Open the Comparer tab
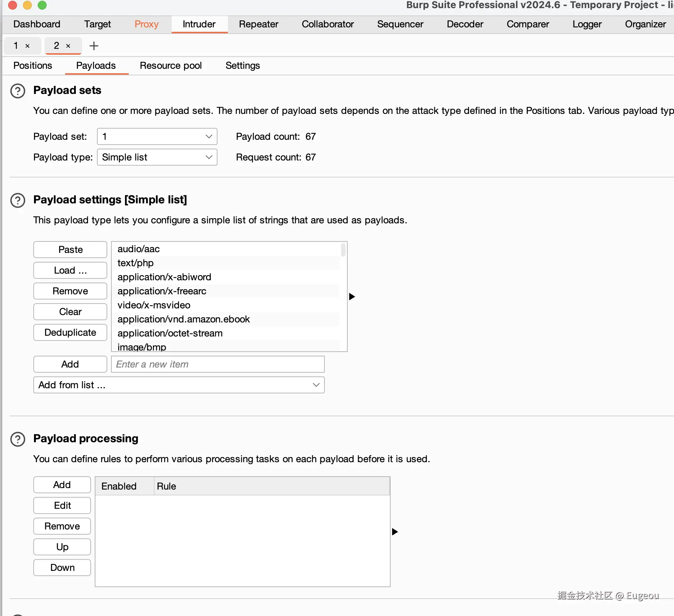Viewport: 674px width, 616px height. (x=528, y=24)
